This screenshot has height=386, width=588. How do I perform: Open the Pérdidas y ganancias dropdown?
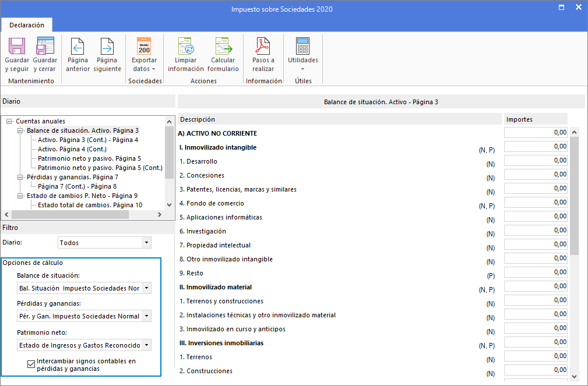pos(147,316)
